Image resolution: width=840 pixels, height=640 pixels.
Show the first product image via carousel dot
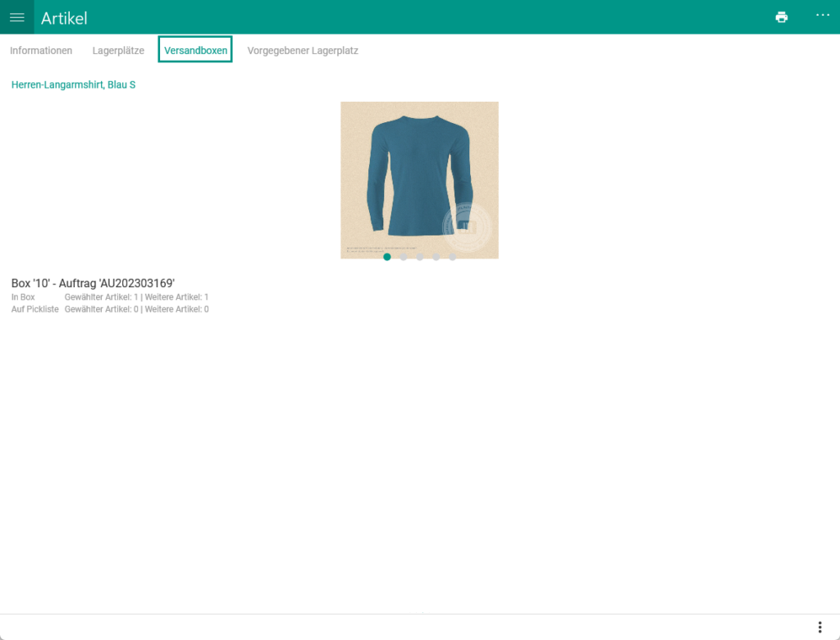[x=387, y=257]
